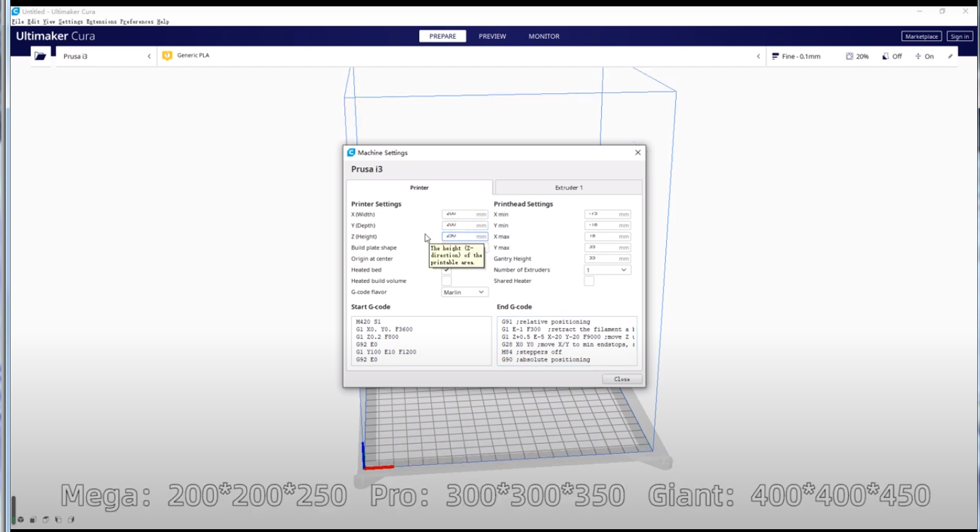Click the Y (Depth) input field
This screenshot has width=980, height=532.
(465, 226)
